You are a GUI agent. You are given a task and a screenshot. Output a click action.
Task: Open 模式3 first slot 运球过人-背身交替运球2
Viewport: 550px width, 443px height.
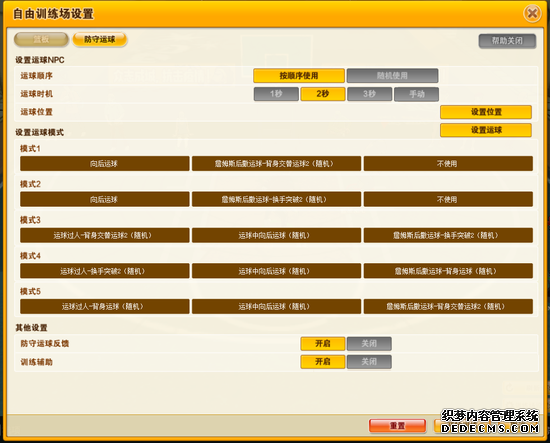coord(105,235)
